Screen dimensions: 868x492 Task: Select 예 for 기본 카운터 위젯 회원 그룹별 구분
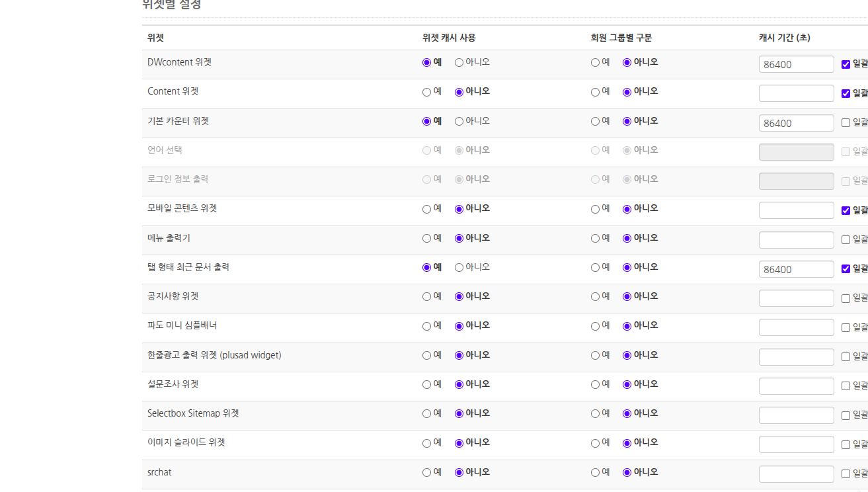(x=595, y=122)
